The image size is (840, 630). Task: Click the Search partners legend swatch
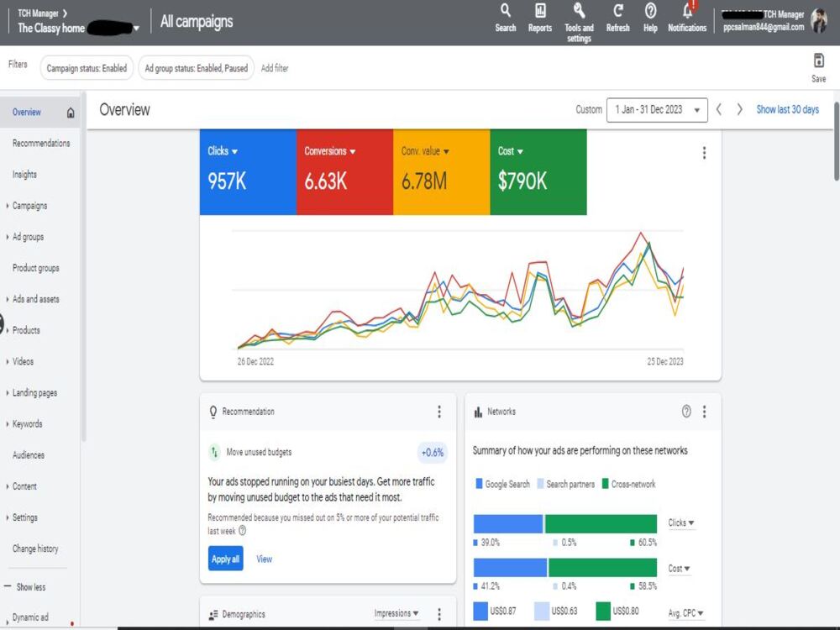point(540,484)
